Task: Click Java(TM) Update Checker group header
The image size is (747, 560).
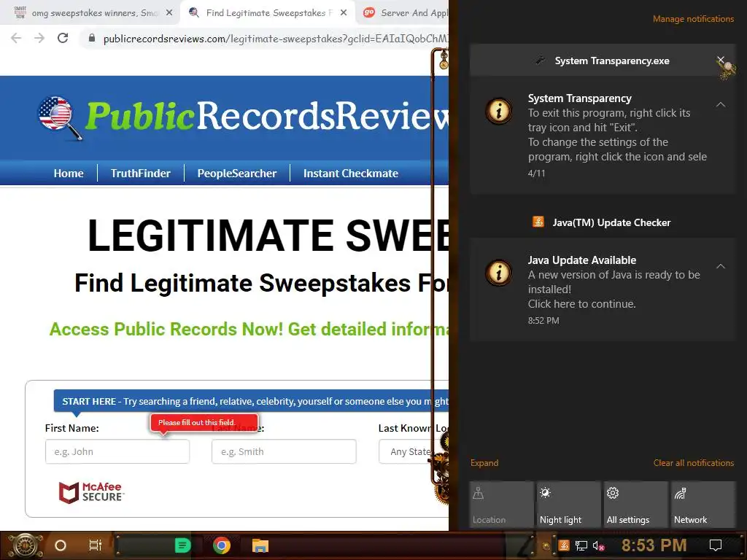Action: click(603, 222)
